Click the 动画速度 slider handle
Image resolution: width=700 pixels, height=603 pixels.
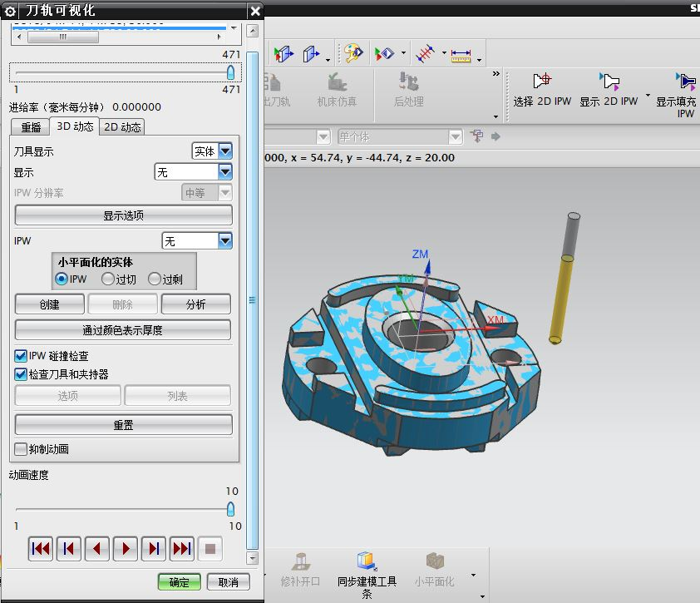point(231,508)
